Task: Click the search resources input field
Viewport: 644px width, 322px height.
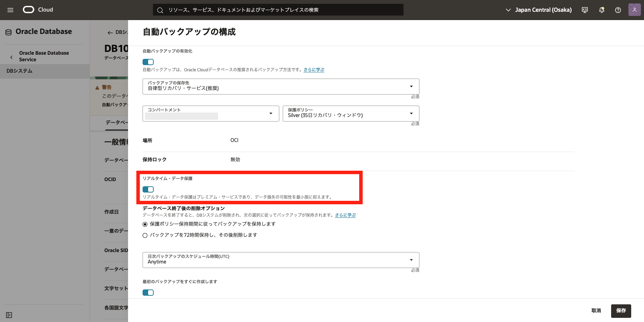Action: 278,10
